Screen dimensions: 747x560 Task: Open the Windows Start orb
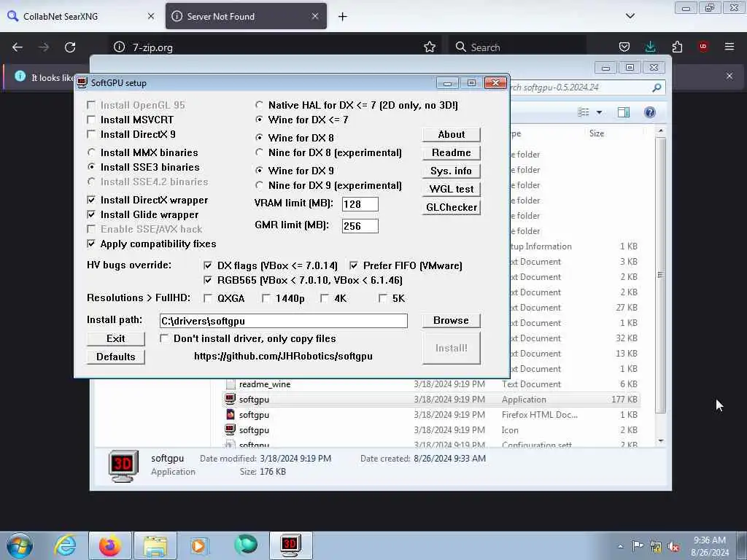click(x=20, y=546)
